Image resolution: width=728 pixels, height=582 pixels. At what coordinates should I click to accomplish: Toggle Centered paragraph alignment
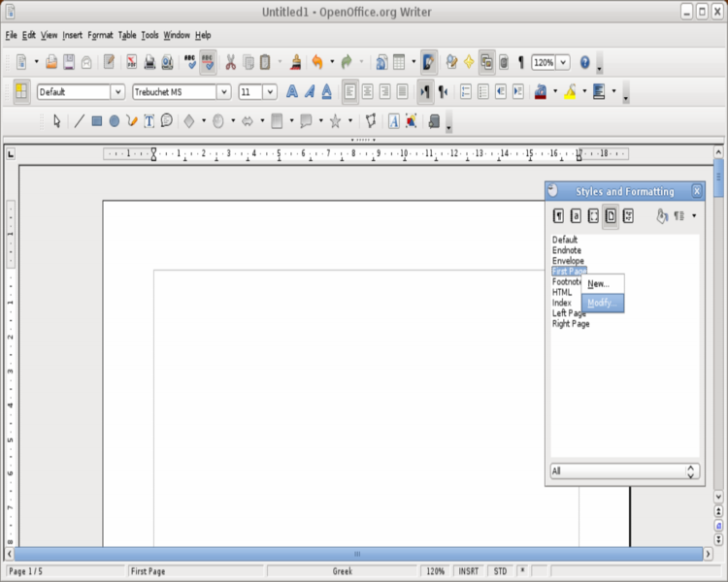click(x=367, y=91)
